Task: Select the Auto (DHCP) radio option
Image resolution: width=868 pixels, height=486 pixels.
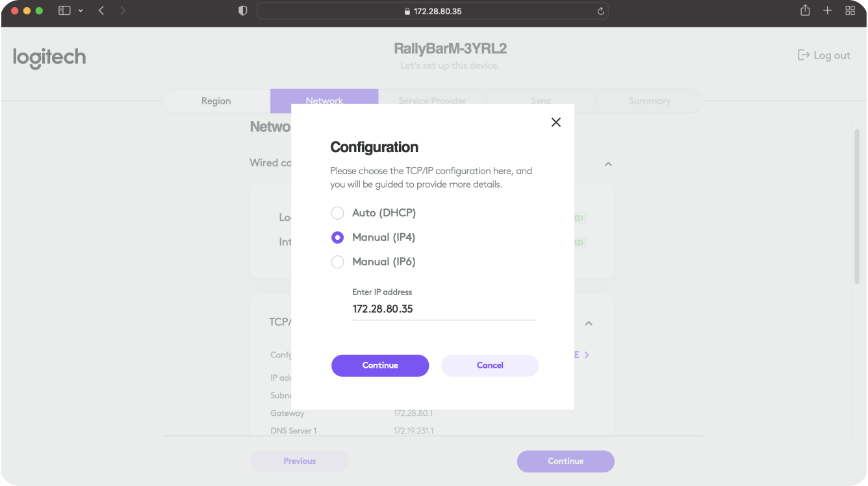Action: (x=337, y=213)
